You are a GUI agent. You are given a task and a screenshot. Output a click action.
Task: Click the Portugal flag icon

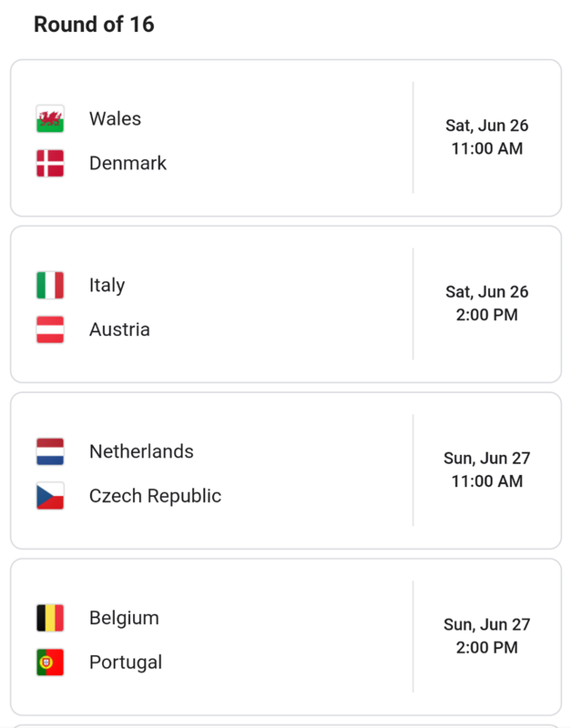click(x=50, y=662)
